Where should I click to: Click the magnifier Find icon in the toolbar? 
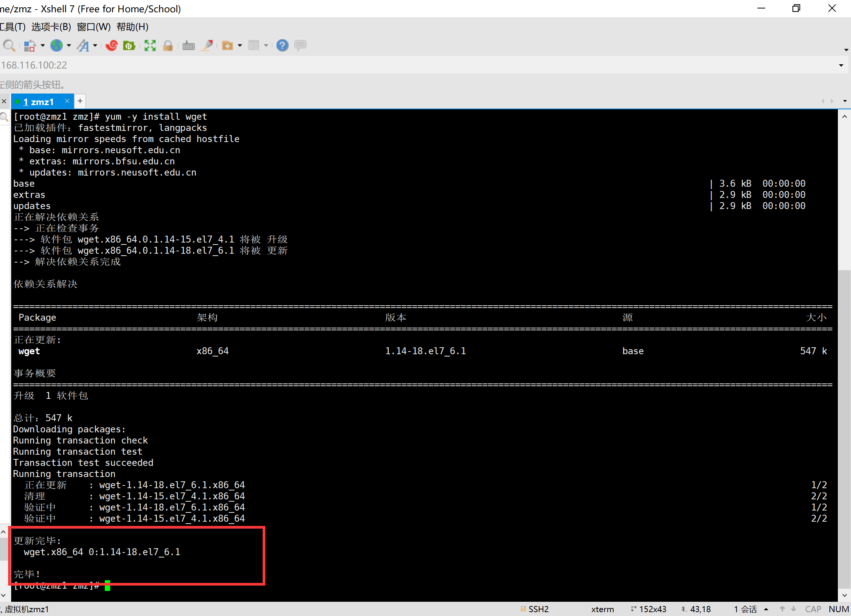pos(8,45)
